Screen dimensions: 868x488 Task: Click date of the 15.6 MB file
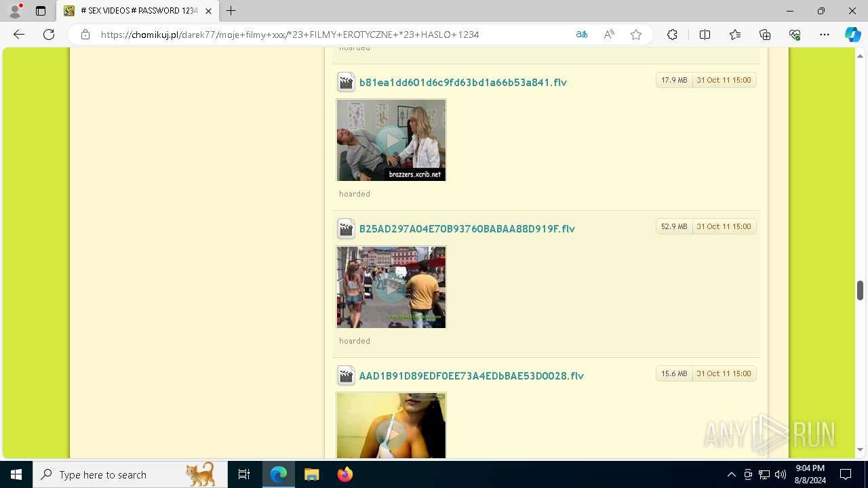[x=724, y=373]
